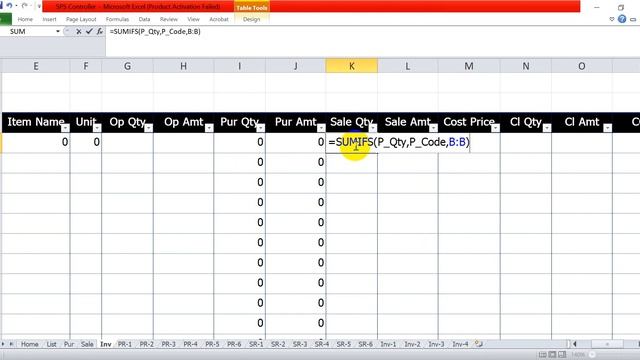
Task: Open Pur Qty column filter dropdown
Action: (261, 128)
